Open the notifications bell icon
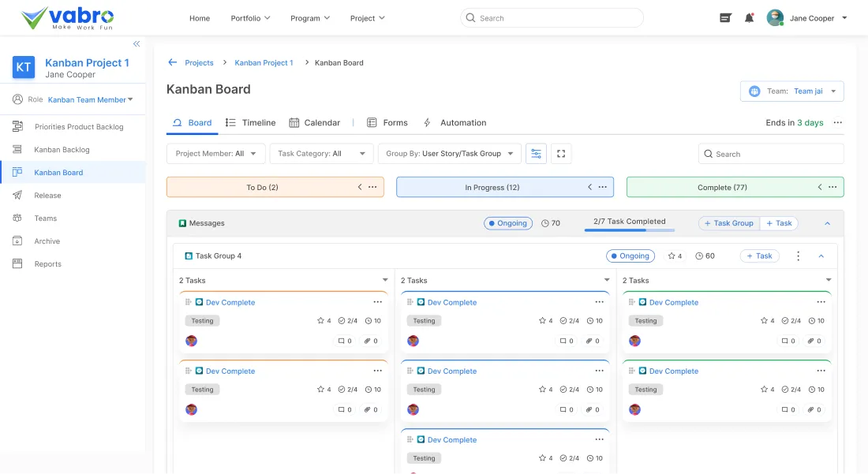This screenshot has height=474, width=868. point(749,18)
